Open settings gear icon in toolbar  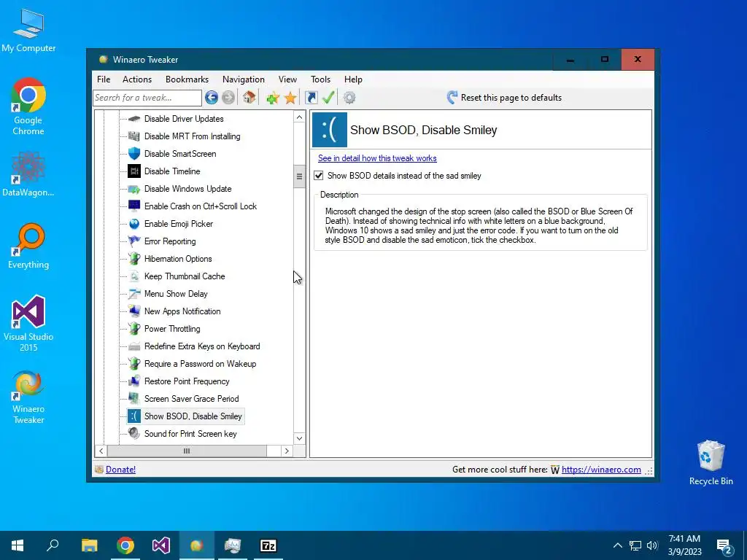click(349, 98)
